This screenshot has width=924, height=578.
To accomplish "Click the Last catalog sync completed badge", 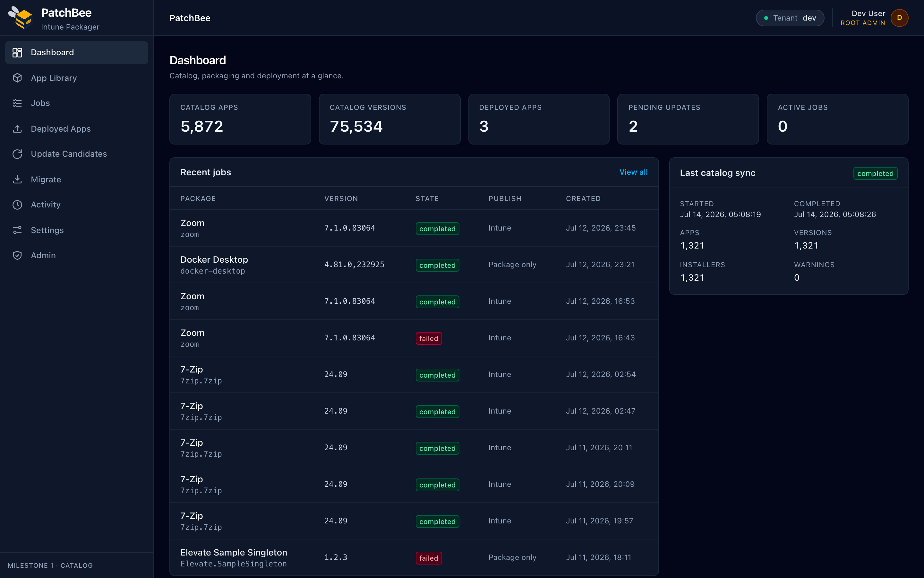I will tap(875, 173).
